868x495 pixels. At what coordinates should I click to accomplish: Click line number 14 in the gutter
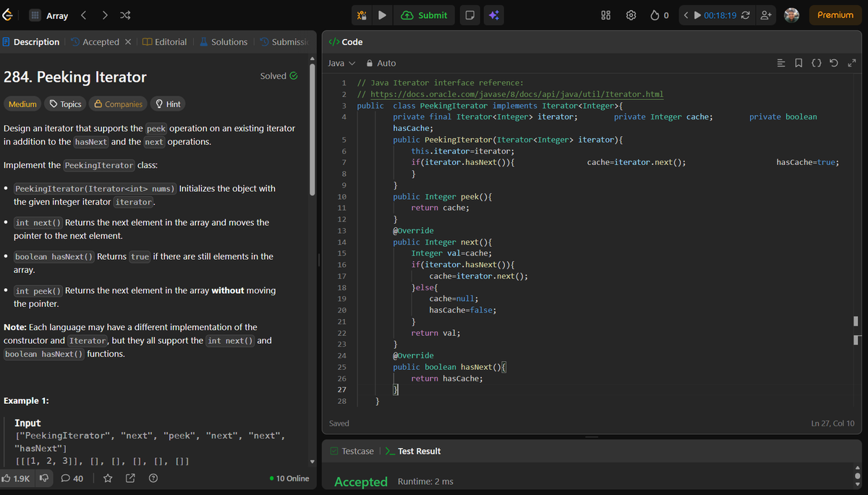342,242
